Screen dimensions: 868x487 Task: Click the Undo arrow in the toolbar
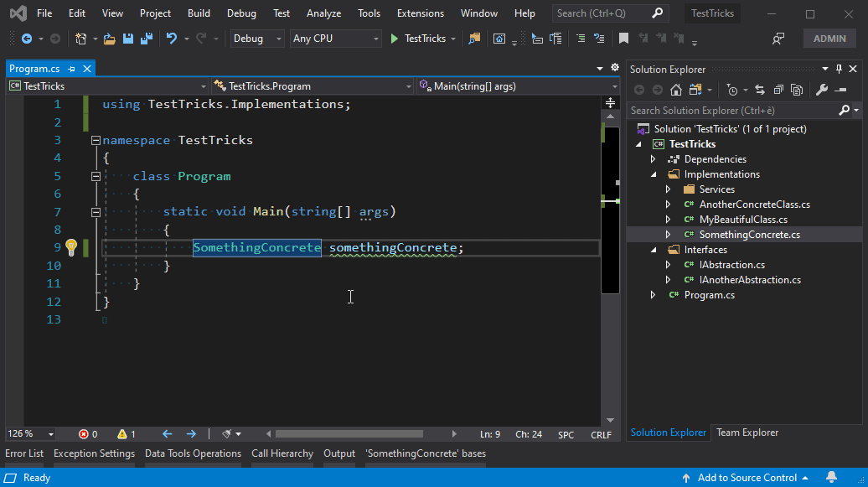(x=172, y=39)
